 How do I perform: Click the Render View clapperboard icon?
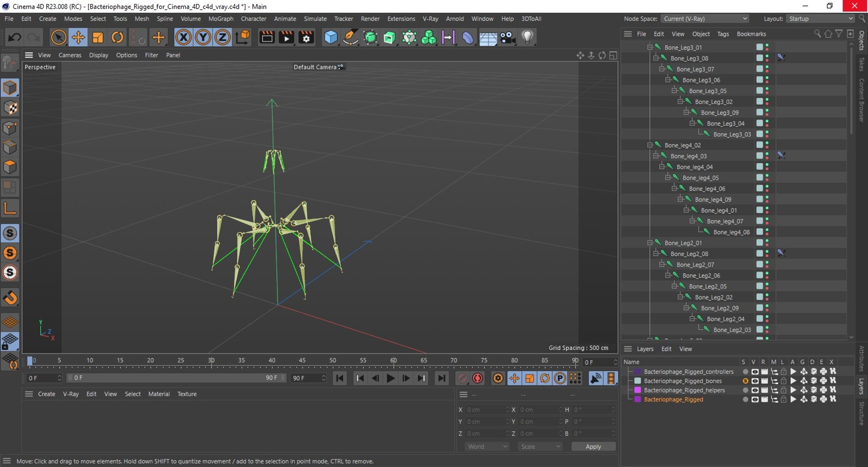(267, 37)
